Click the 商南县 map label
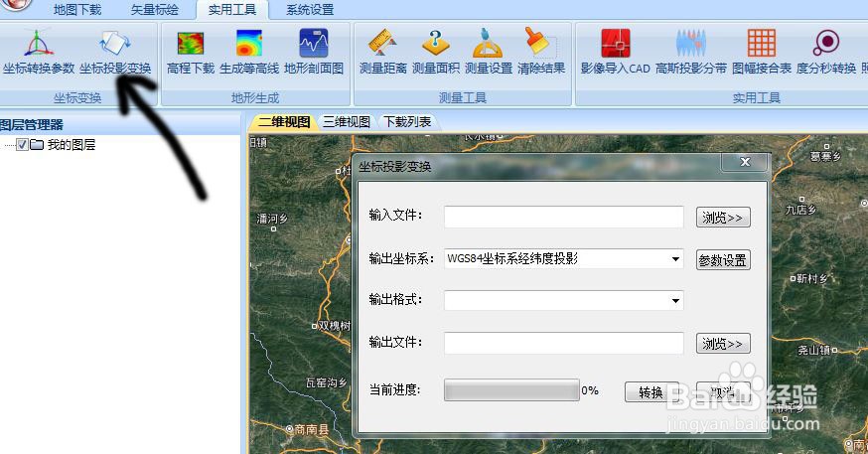This screenshot has height=454, width=868. pyautogui.click(x=311, y=429)
